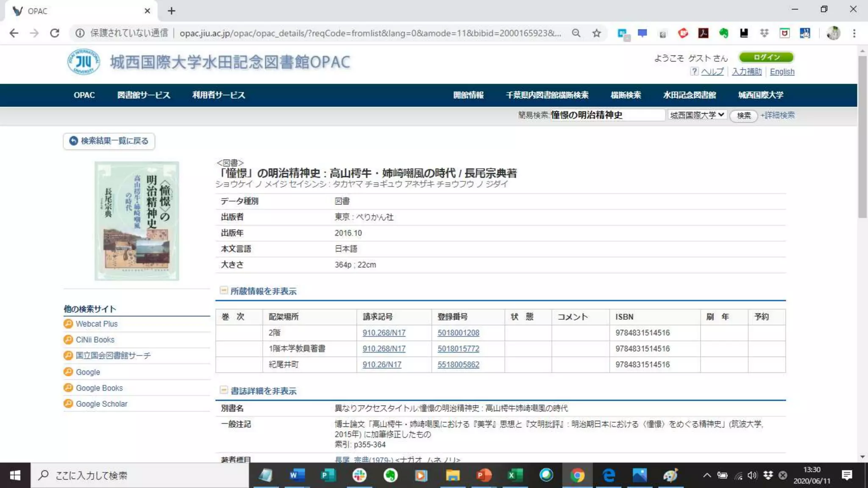This screenshot has height=488, width=868.
Task: Reload the OPAC page
Action: pyautogui.click(x=55, y=33)
